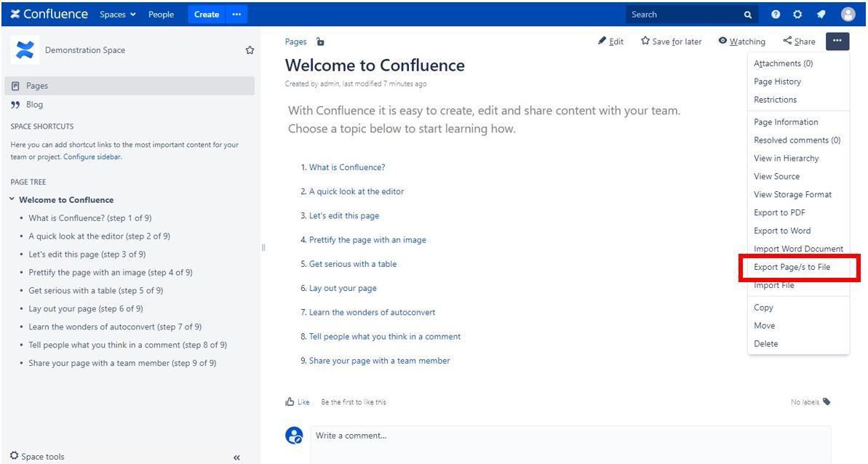
Task: Open link Prettify the page with an image
Action: pyautogui.click(x=367, y=240)
